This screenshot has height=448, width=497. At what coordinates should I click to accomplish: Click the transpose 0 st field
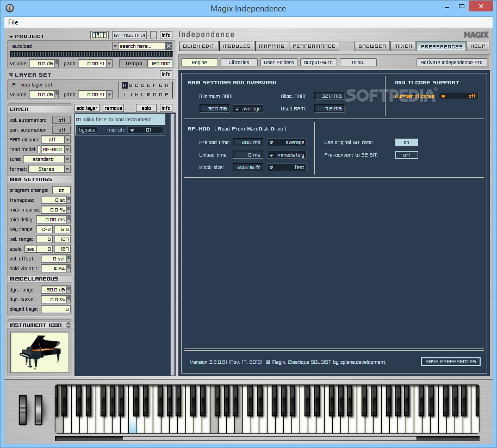click(x=54, y=200)
